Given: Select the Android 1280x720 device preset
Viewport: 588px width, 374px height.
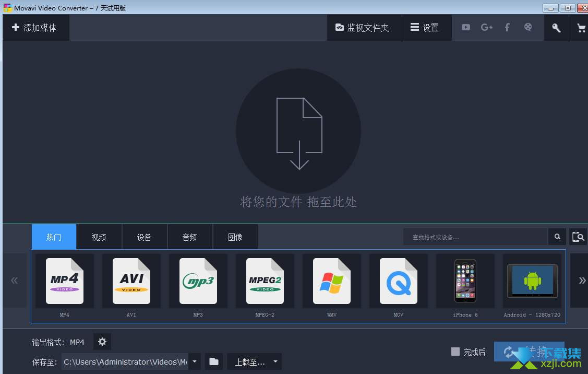Looking at the screenshot, I should coord(532,286).
